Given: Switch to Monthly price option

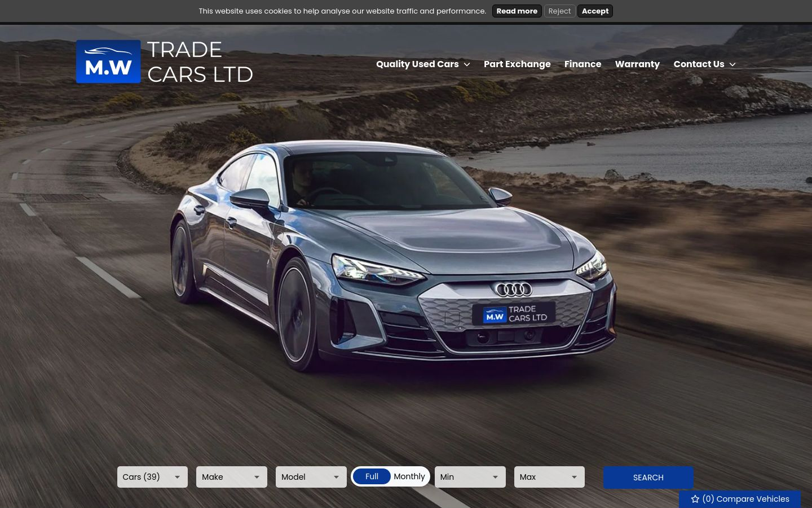Looking at the screenshot, I should (x=409, y=476).
